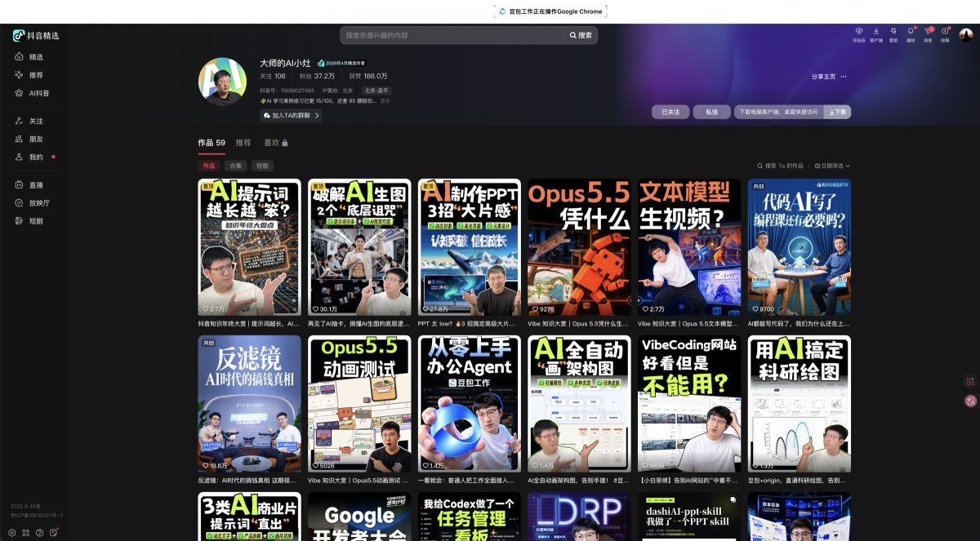Select the 合集 filter chip
The image size is (980, 541).
(x=236, y=166)
